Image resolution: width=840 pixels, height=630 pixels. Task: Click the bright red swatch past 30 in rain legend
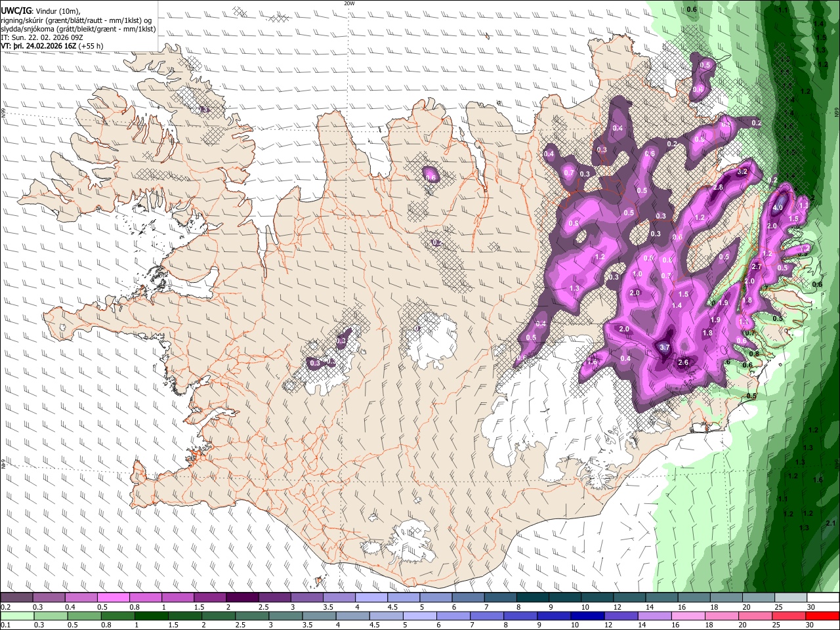(823, 616)
